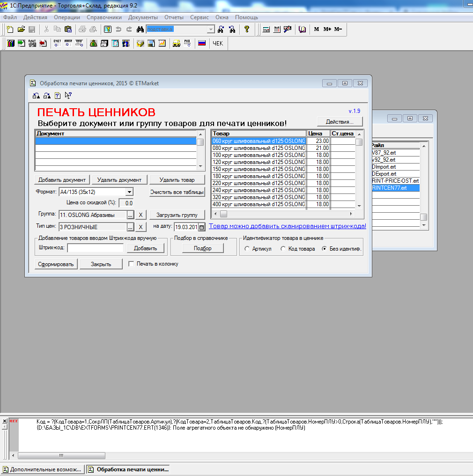The width and height of the screenshot is (473, 476).
Task: Open the Помощь menu
Action: coord(246,17)
